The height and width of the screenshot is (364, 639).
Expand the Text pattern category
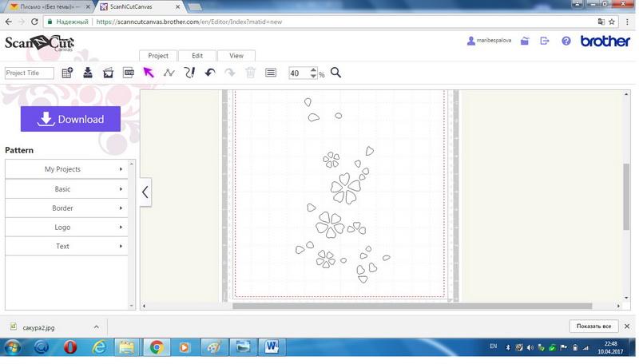coord(66,246)
